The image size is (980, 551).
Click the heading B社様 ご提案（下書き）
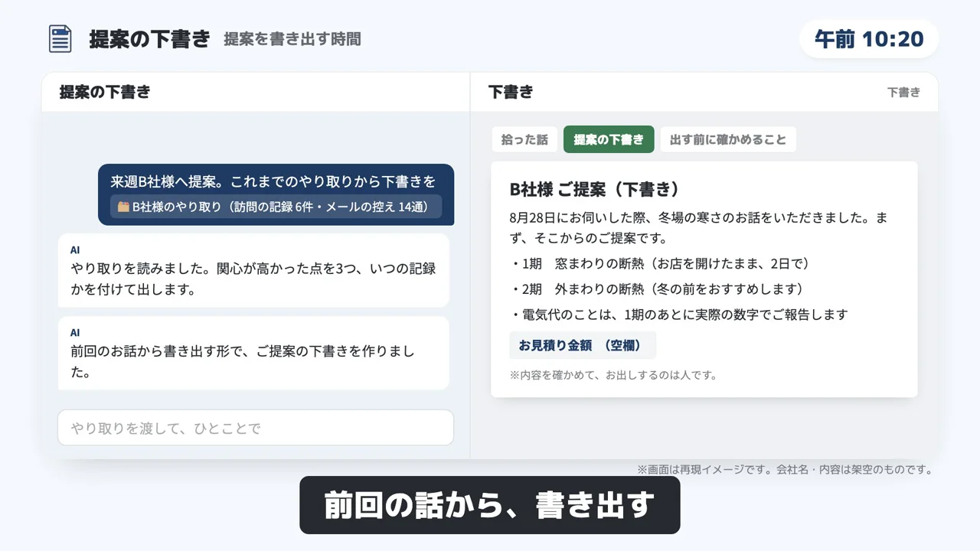tap(595, 189)
